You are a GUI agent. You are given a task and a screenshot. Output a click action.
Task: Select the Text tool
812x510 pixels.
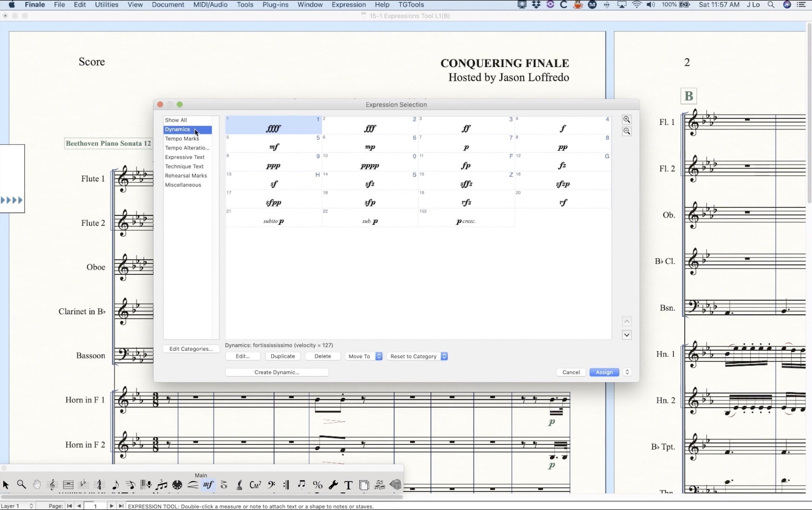(x=348, y=485)
